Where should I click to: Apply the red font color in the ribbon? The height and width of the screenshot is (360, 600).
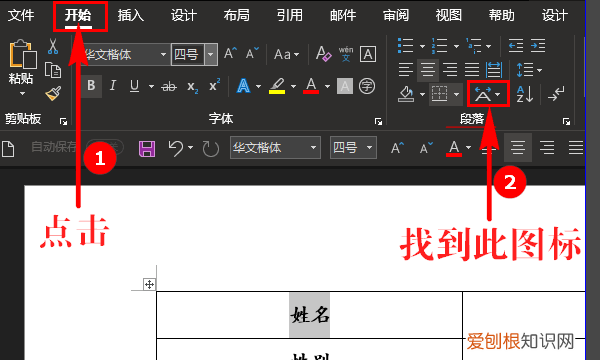click(x=311, y=86)
